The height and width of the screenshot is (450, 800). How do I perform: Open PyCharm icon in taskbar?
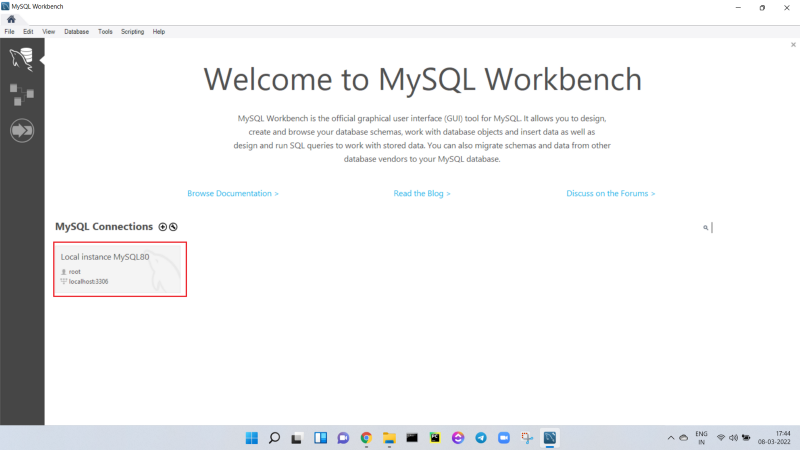click(x=435, y=438)
